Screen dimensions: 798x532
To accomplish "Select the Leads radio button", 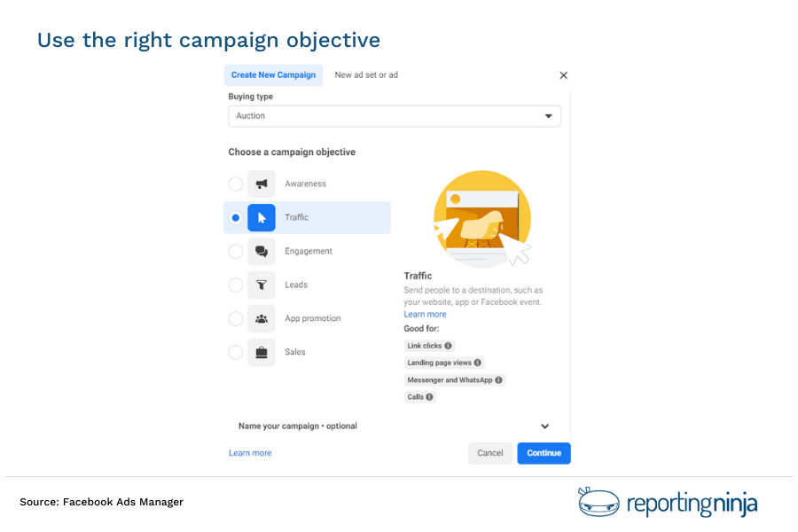I will pyautogui.click(x=235, y=285).
